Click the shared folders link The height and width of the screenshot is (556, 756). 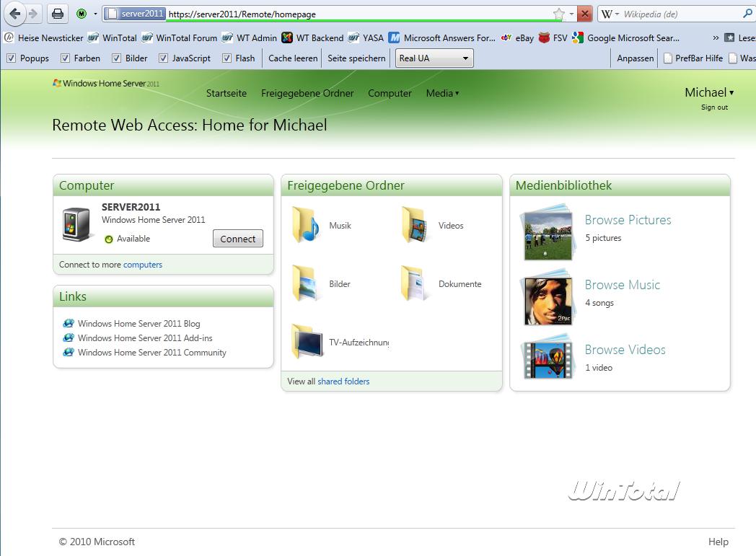pyautogui.click(x=343, y=381)
